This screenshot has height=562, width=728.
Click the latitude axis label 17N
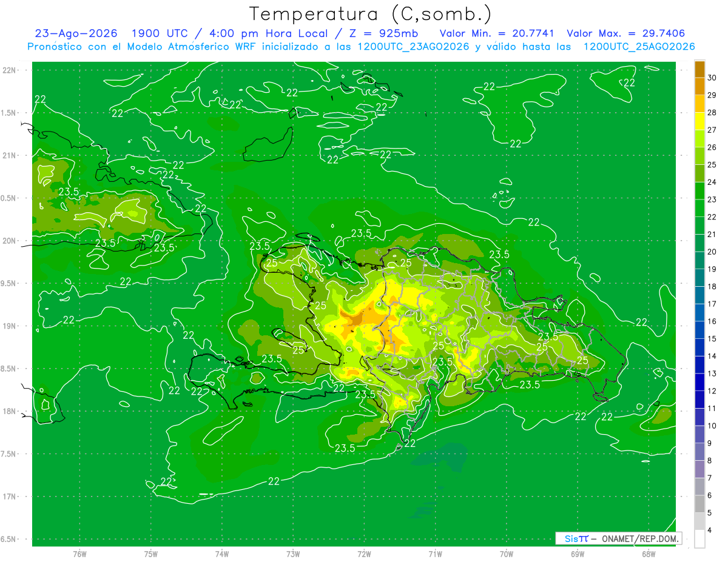click(10, 497)
